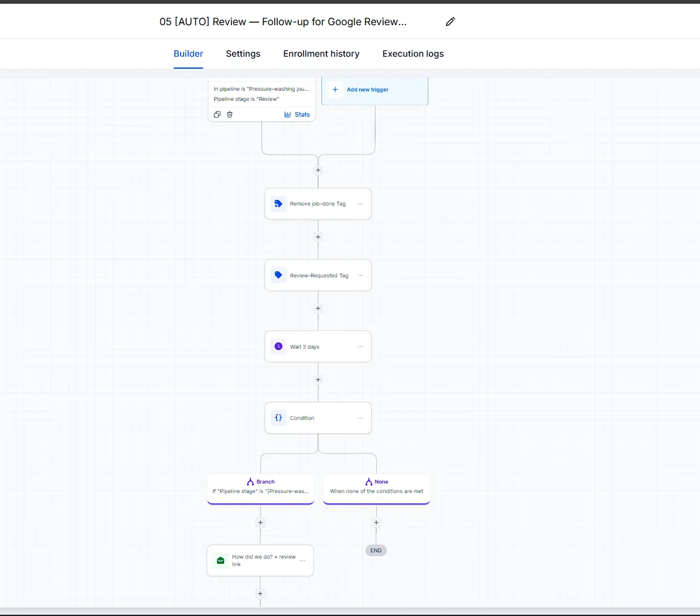Image resolution: width=700 pixels, height=616 pixels.
Task: Open the Wait 3 days step
Action: [318, 347]
